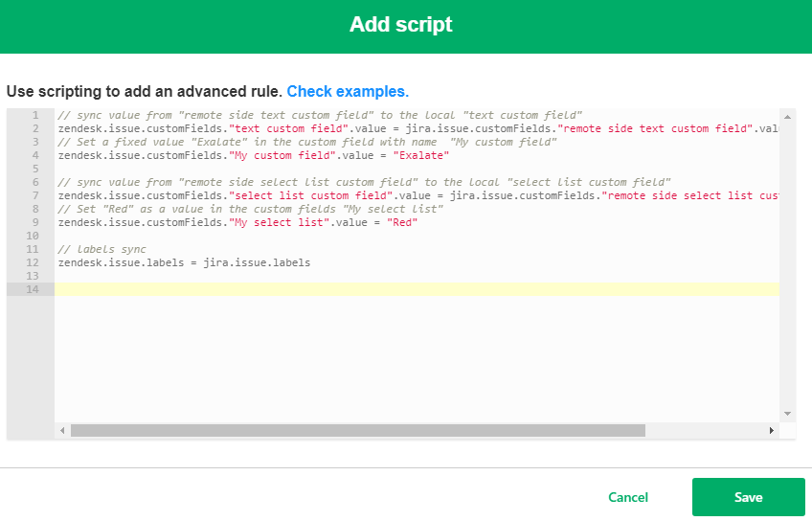Click the "Exalate" string on line 4
Viewport: 812px width, 521px height.
pyautogui.click(x=421, y=155)
